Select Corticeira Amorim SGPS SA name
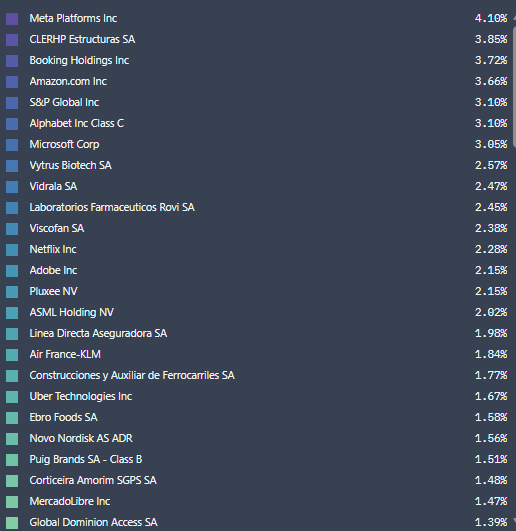 pos(93,480)
